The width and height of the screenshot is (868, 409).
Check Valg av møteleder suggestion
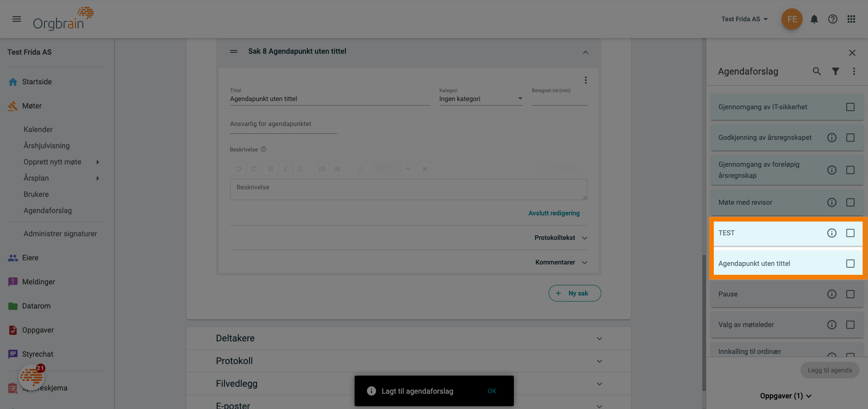[x=850, y=325]
